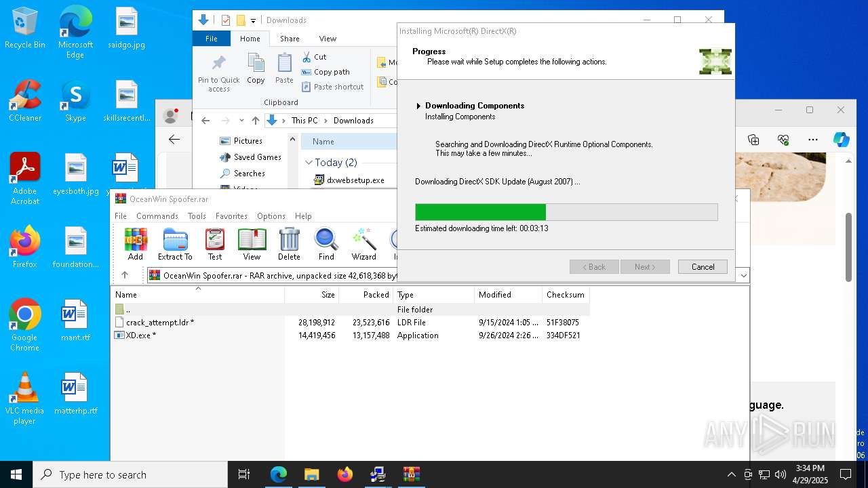868x488 pixels.
Task: Click WinRAR View icon
Action: pos(252,244)
